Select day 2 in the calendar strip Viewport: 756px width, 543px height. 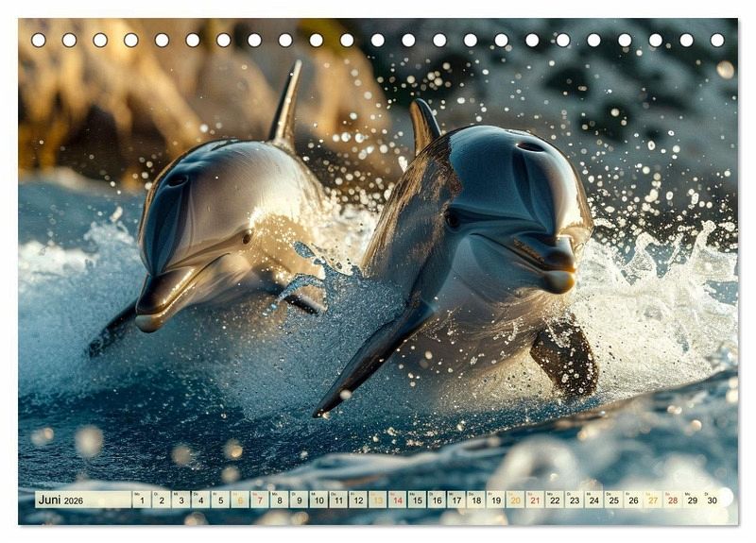coord(161,500)
